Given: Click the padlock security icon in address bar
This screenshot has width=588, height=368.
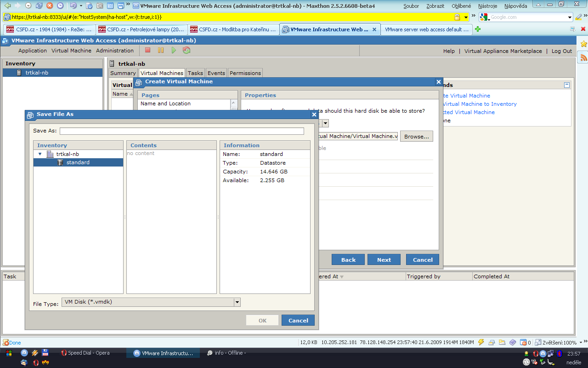Looking at the screenshot, I should tap(458, 17).
